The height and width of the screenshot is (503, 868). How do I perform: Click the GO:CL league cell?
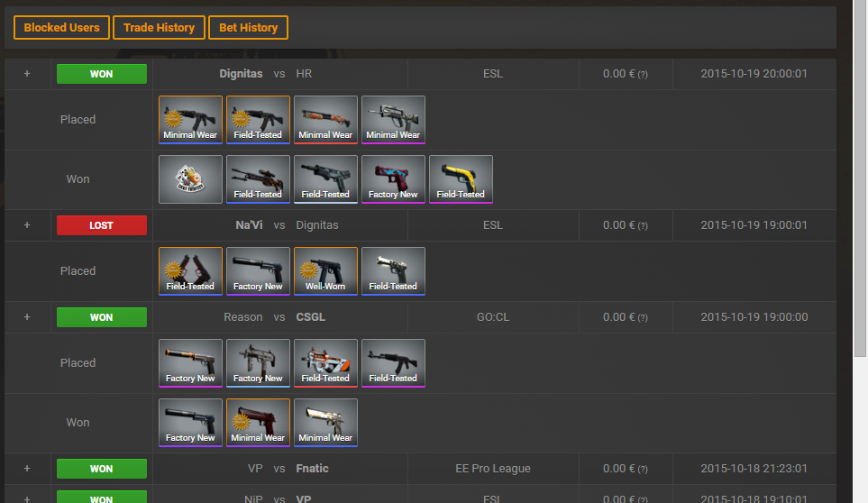point(493,317)
